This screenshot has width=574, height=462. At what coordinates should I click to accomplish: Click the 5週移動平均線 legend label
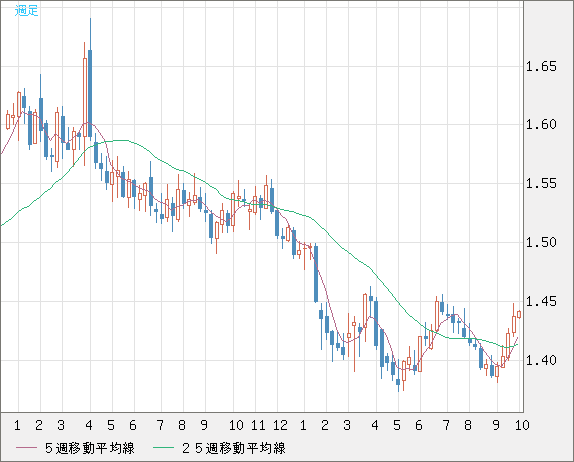90,448
